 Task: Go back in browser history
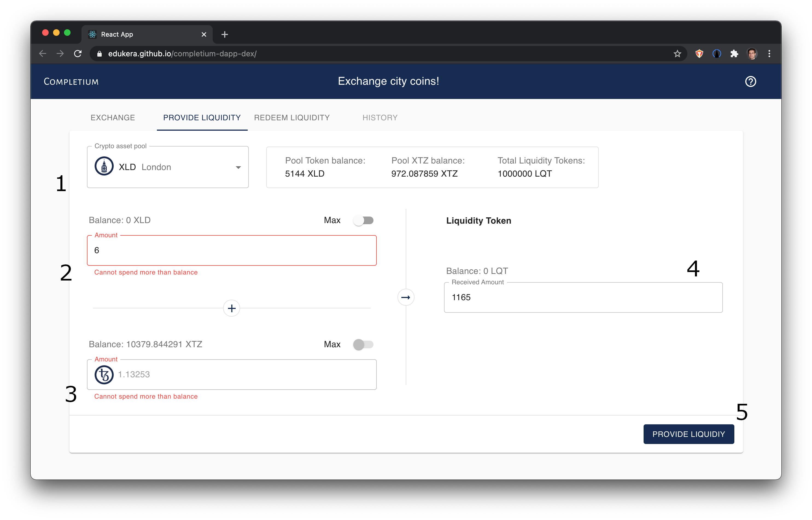[x=43, y=54]
